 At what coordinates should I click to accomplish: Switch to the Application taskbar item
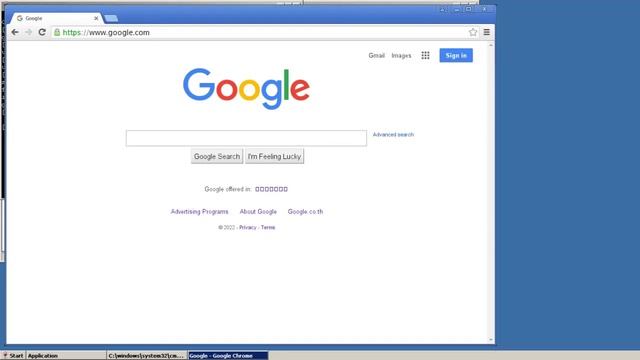pos(66,356)
